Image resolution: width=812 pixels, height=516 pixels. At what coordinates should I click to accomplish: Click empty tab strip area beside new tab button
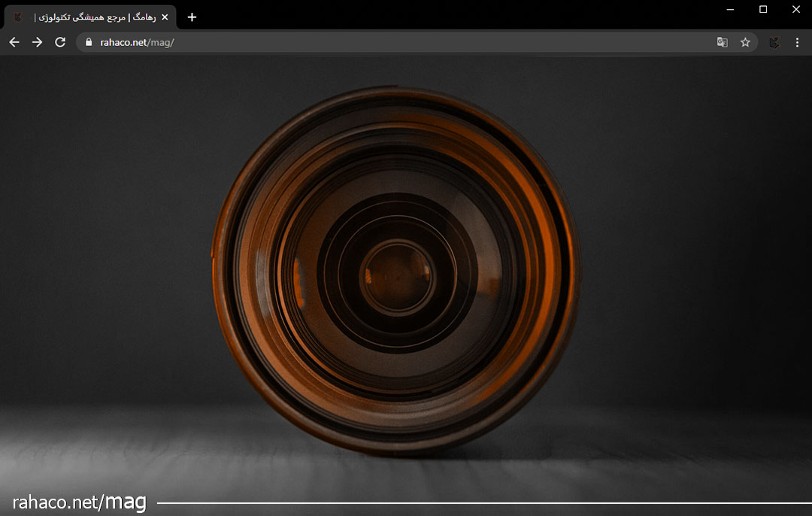coord(451,15)
